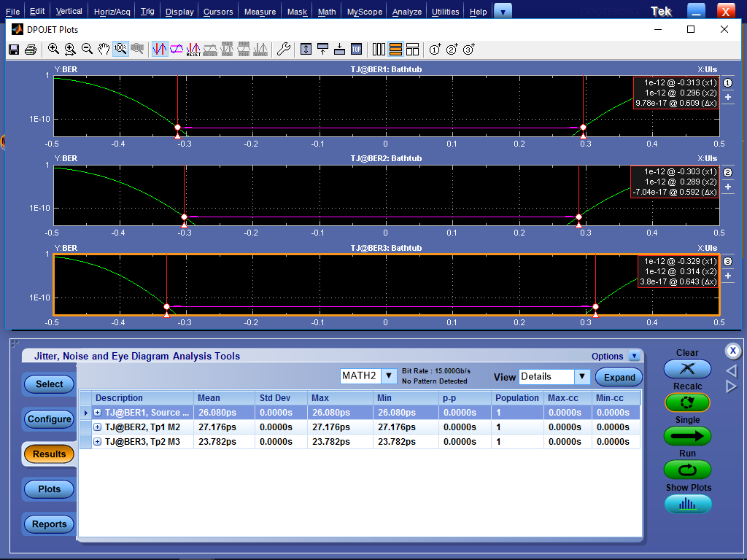Click the move plot up icon
This screenshot has width=747, height=560.
tap(322, 49)
